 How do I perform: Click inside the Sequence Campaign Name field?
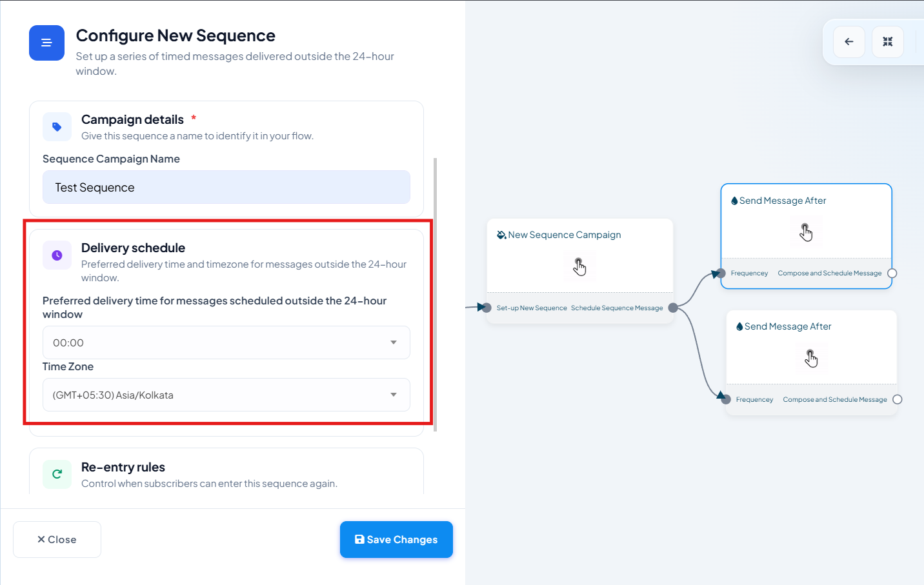[x=226, y=187]
